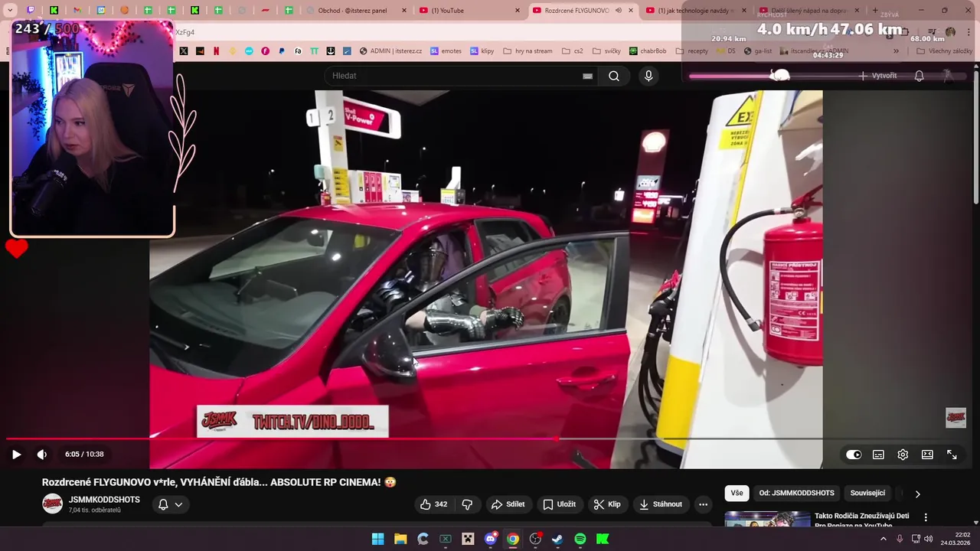This screenshot has width=980, height=551.
Task: Open the tab search dropdown arrow
Action: click(10, 11)
